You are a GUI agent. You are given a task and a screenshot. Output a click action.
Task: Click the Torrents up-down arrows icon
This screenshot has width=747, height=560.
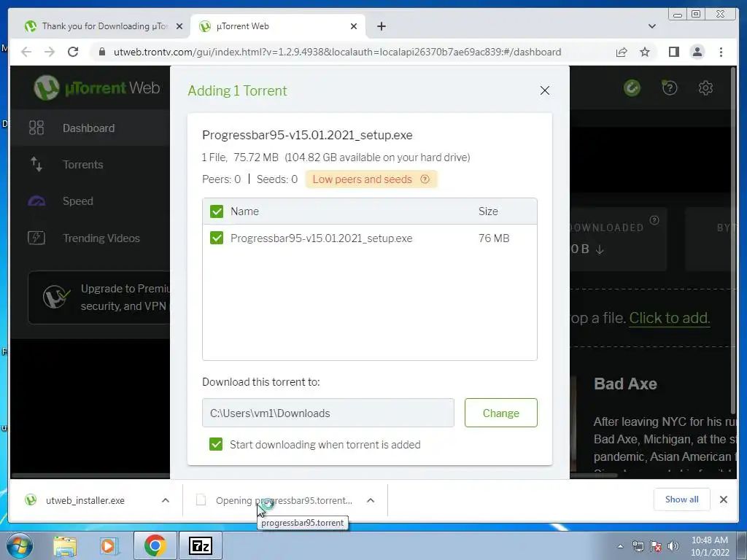pos(36,164)
